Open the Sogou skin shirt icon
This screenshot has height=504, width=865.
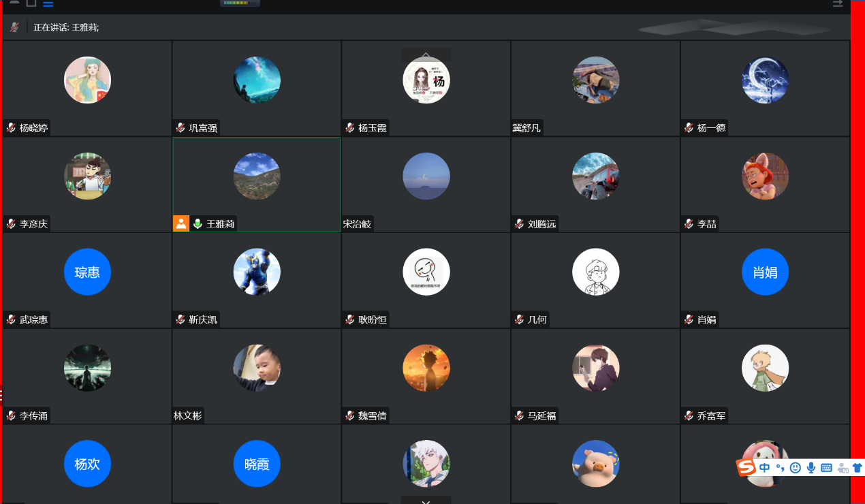click(x=857, y=468)
